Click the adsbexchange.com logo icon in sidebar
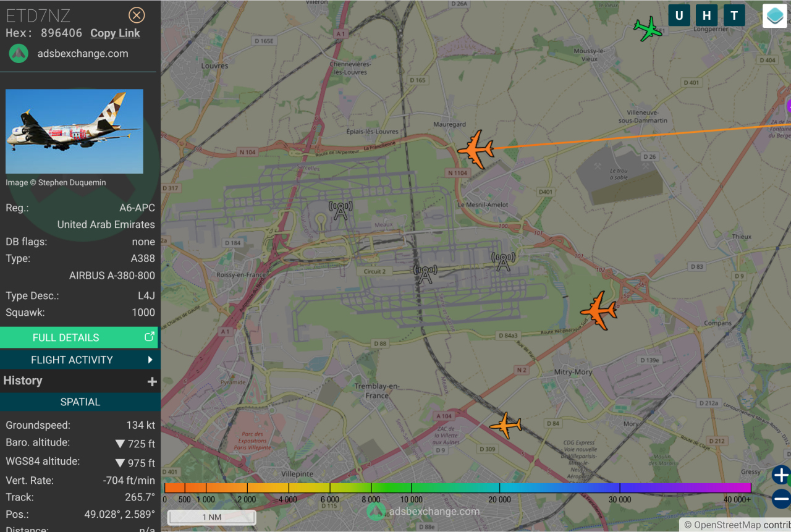791x532 pixels. [x=19, y=53]
